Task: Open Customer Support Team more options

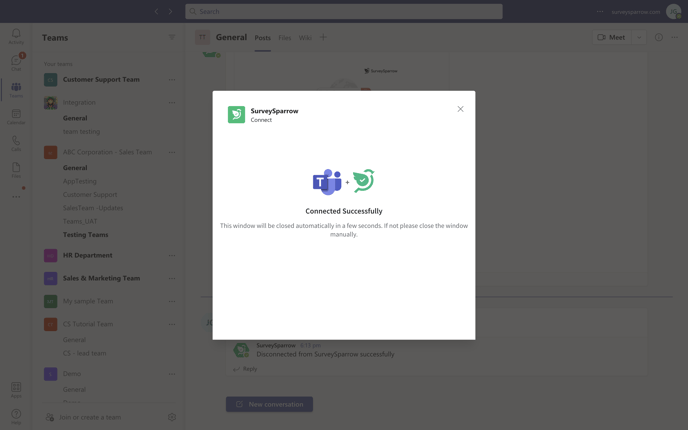Action: click(x=172, y=79)
